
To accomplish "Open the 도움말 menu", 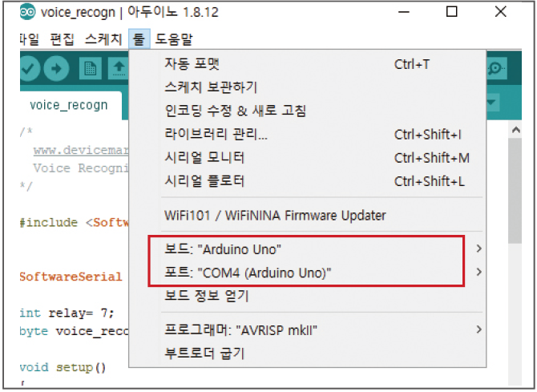I will tap(174, 39).
